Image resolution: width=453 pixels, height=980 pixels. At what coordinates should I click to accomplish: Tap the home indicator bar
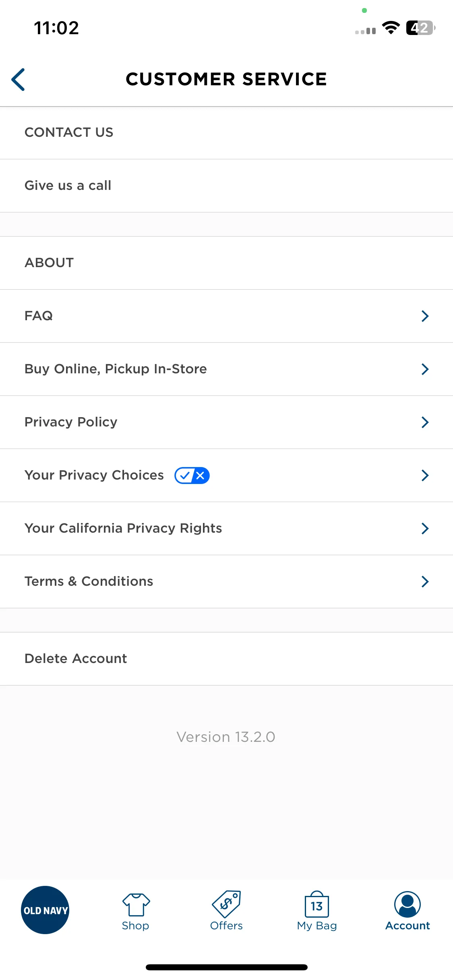pos(227,967)
